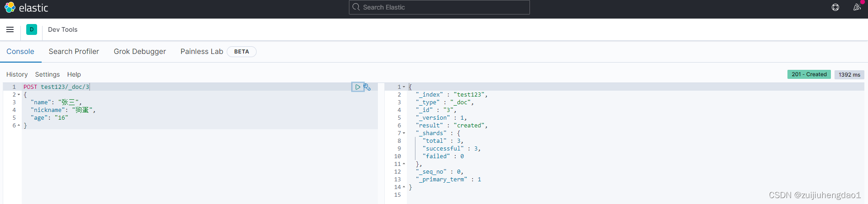Focus the Search Elastic field

coord(439,7)
